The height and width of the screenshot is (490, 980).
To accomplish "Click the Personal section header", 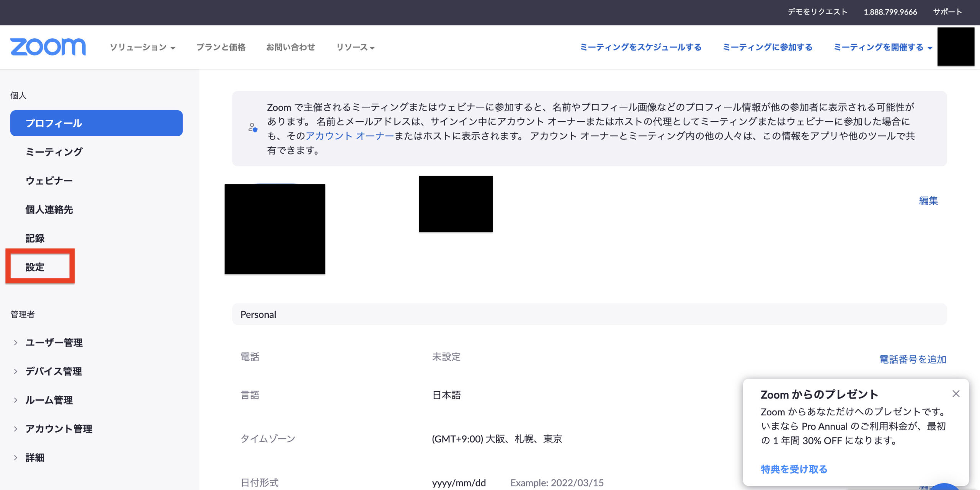I will [x=589, y=314].
